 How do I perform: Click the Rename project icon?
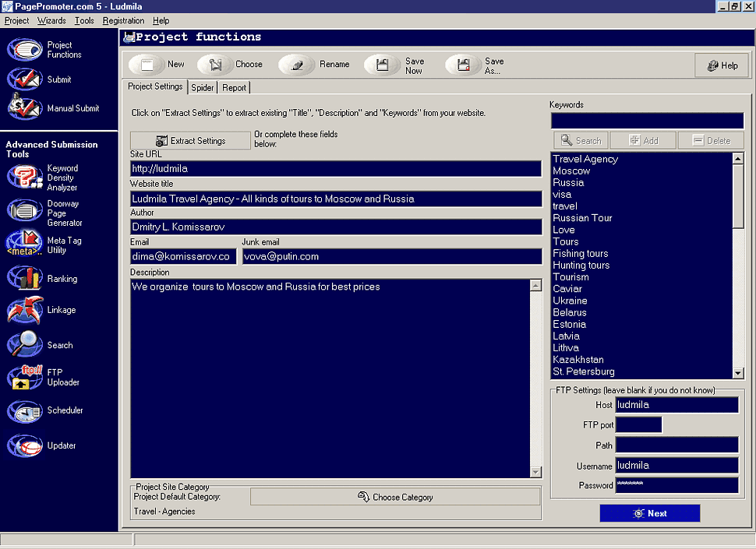tap(297, 65)
